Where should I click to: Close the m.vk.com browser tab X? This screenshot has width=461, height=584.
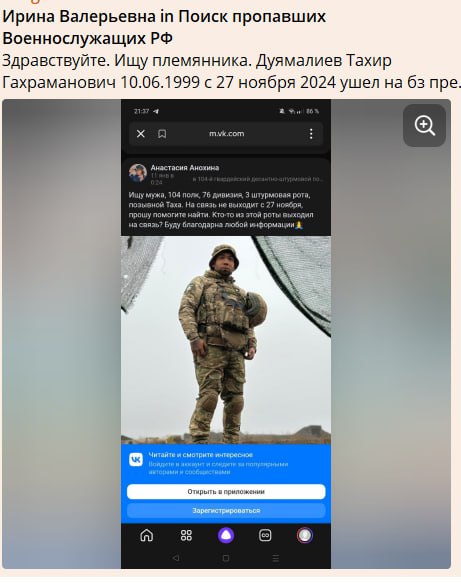[140, 134]
